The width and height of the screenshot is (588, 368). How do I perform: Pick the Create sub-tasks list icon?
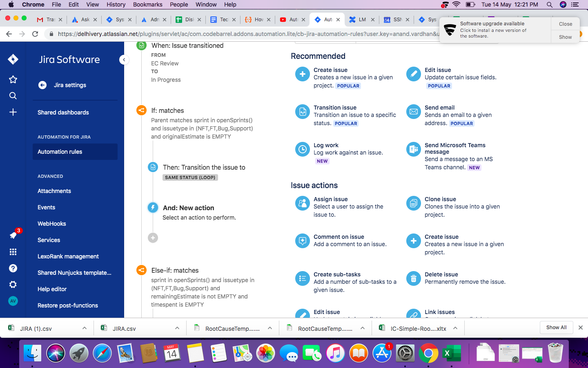[303, 278]
